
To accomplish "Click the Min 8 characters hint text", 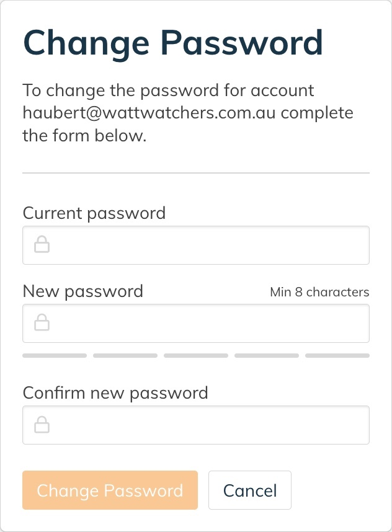I will [x=319, y=292].
